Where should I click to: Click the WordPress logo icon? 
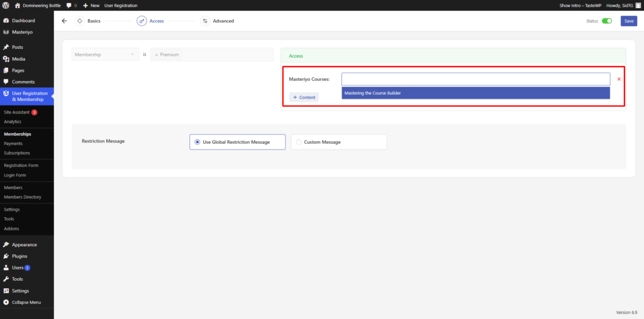click(6, 5)
